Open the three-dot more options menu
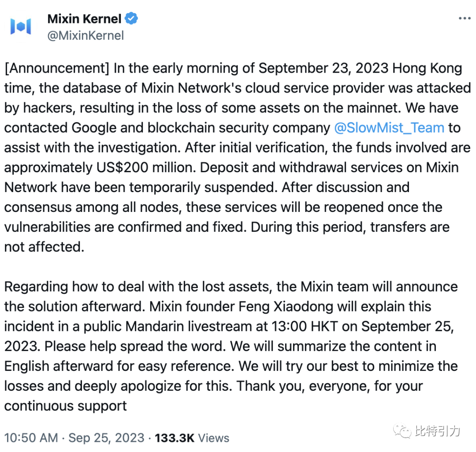The image size is (476, 452). pos(465,19)
